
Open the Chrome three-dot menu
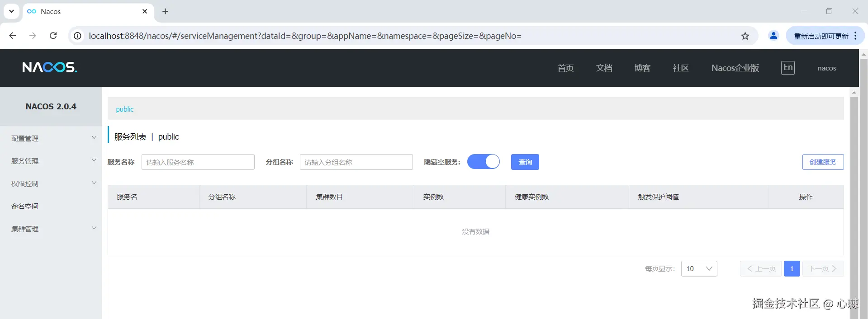(x=855, y=36)
